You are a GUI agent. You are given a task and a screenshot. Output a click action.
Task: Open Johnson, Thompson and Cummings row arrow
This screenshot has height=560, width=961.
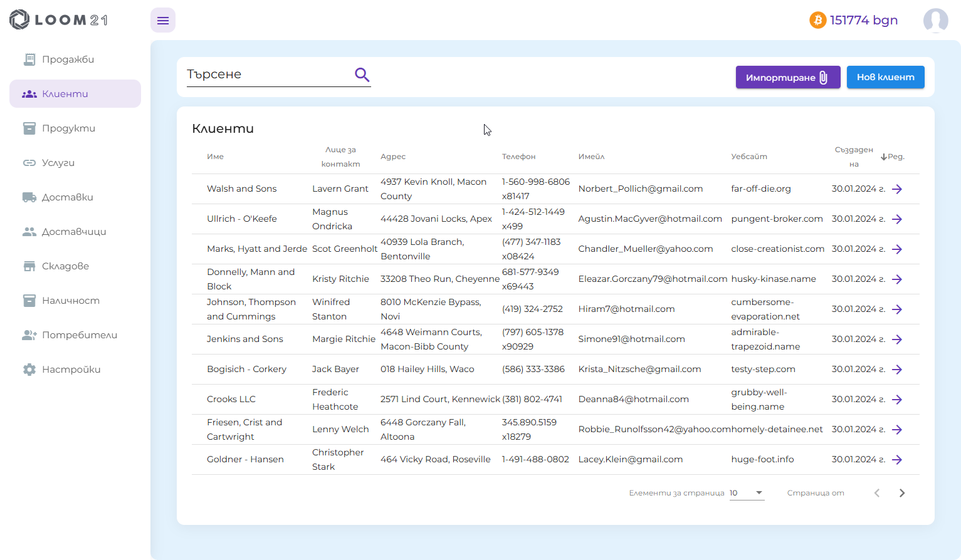[x=897, y=309]
